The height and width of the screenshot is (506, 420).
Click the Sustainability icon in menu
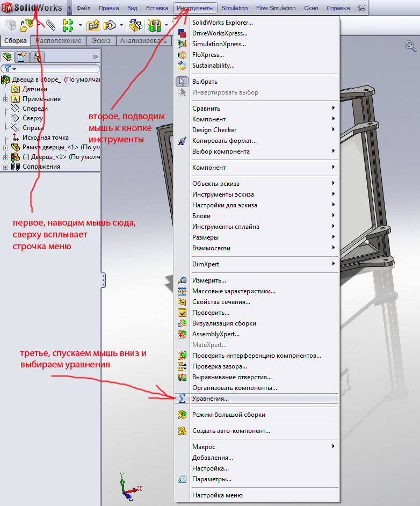point(182,66)
